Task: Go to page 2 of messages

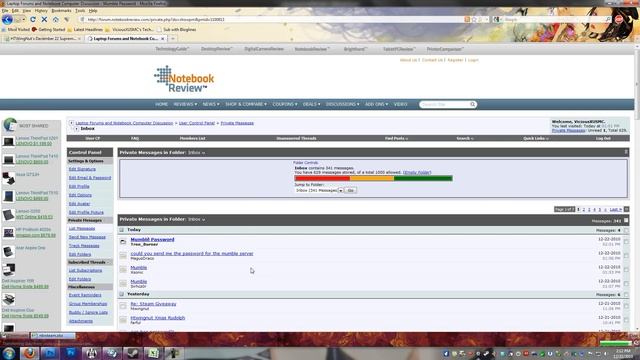Action: tap(584, 209)
